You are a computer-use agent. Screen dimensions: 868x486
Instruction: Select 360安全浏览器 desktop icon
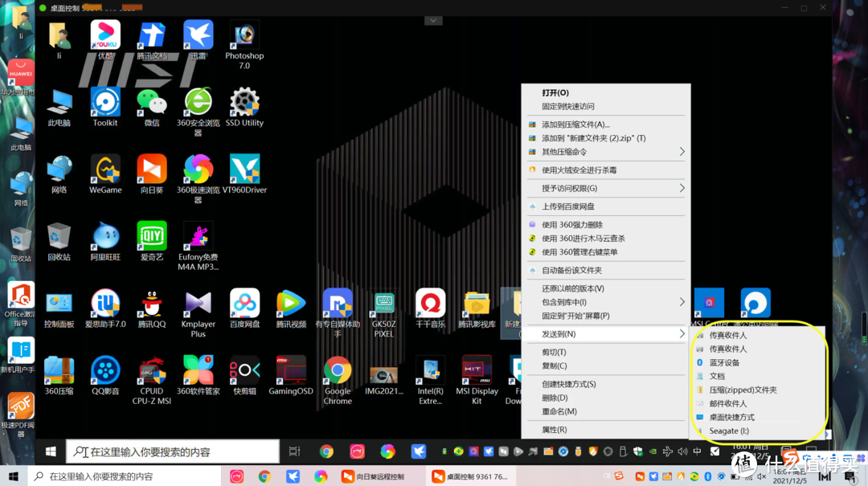pyautogui.click(x=199, y=112)
